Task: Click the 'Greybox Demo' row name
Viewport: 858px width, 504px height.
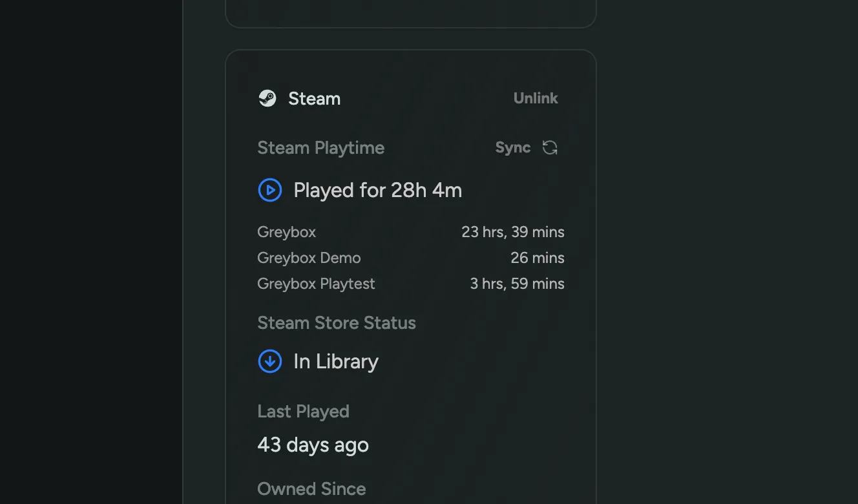Action: [x=309, y=258]
